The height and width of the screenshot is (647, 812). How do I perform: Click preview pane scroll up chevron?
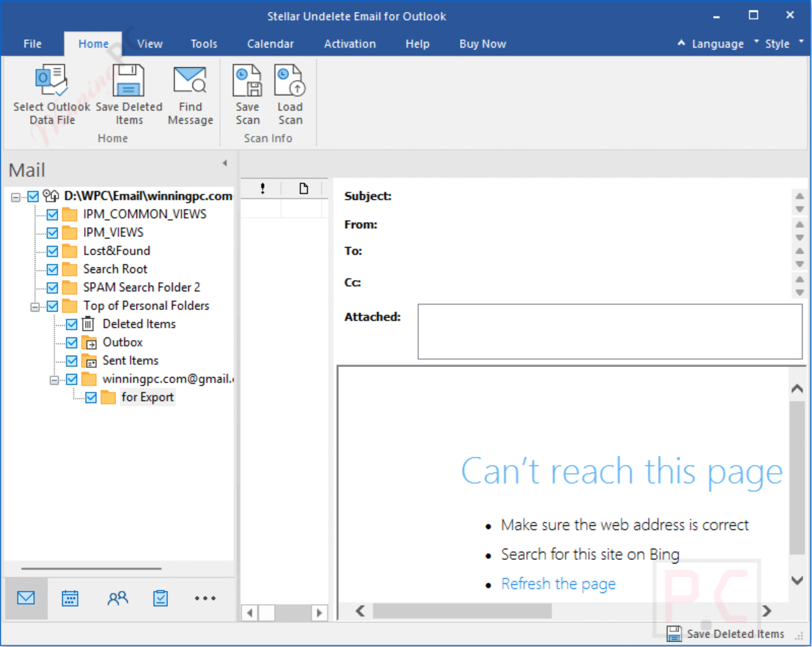[x=797, y=389]
